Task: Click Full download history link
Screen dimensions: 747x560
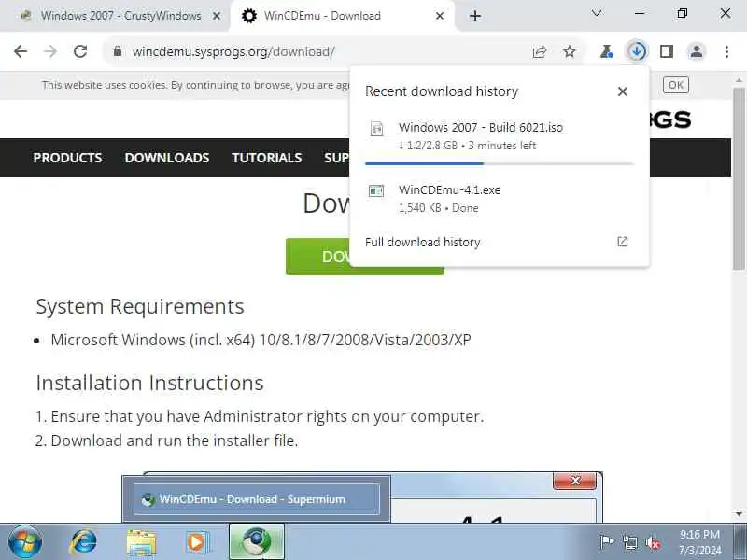Action: click(x=423, y=243)
